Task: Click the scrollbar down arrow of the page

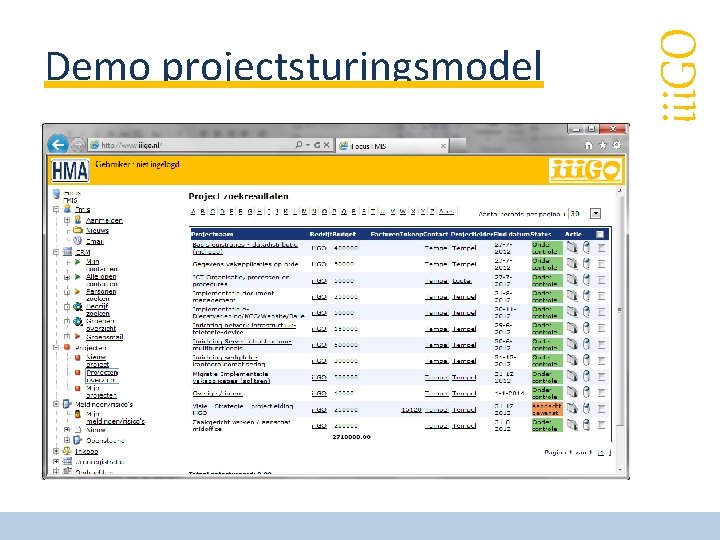Action: pos(619,469)
